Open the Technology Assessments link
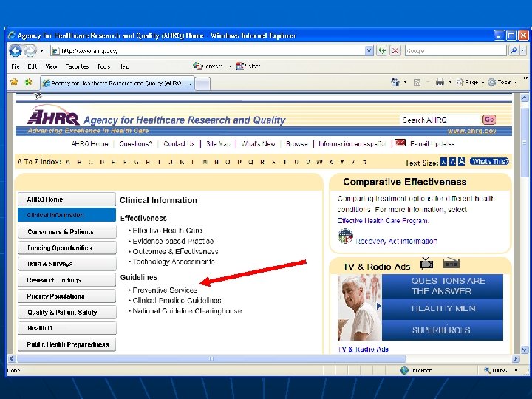The image size is (532, 399). pos(174,262)
